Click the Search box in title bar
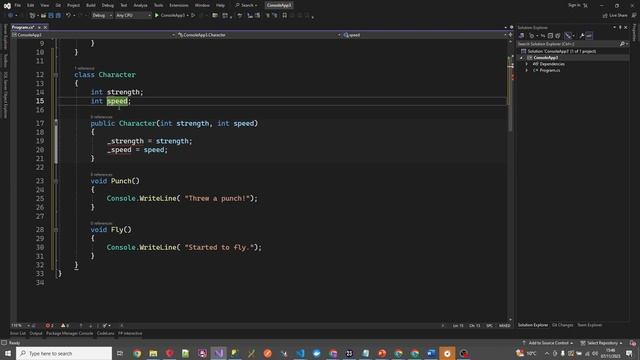This screenshot has height=360, width=640. pyautogui.click(x=246, y=5)
